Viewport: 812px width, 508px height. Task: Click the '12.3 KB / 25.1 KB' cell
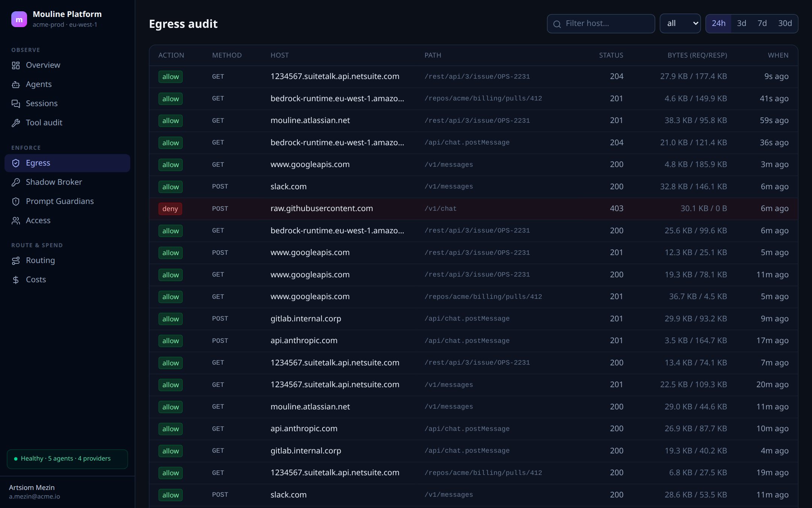(x=696, y=252)
